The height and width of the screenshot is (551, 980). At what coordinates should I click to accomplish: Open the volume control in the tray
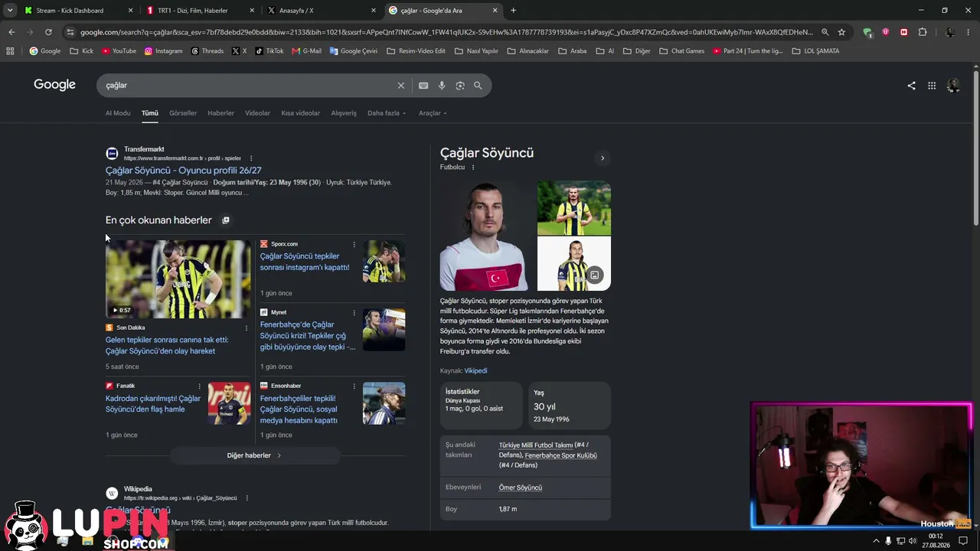point(913,540)
